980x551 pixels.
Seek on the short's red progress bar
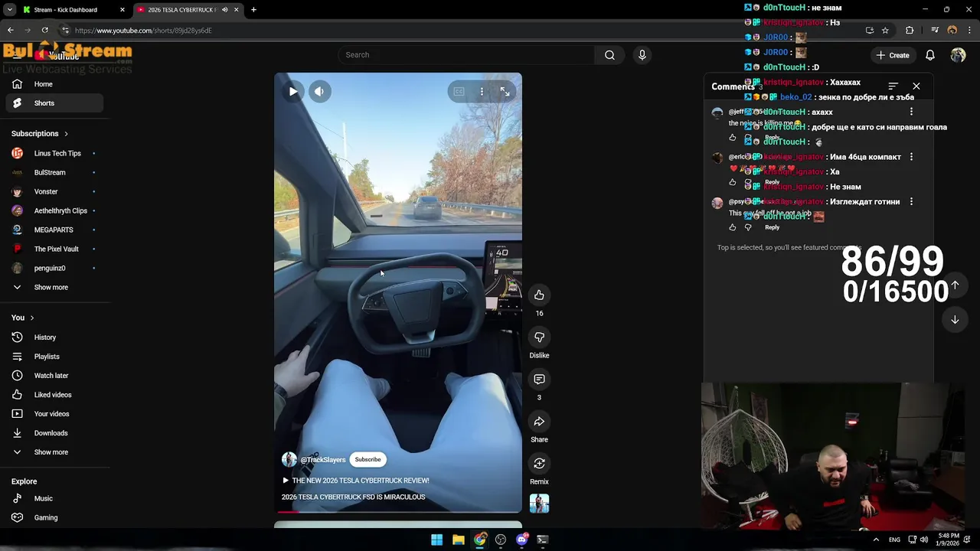(398, 511)
